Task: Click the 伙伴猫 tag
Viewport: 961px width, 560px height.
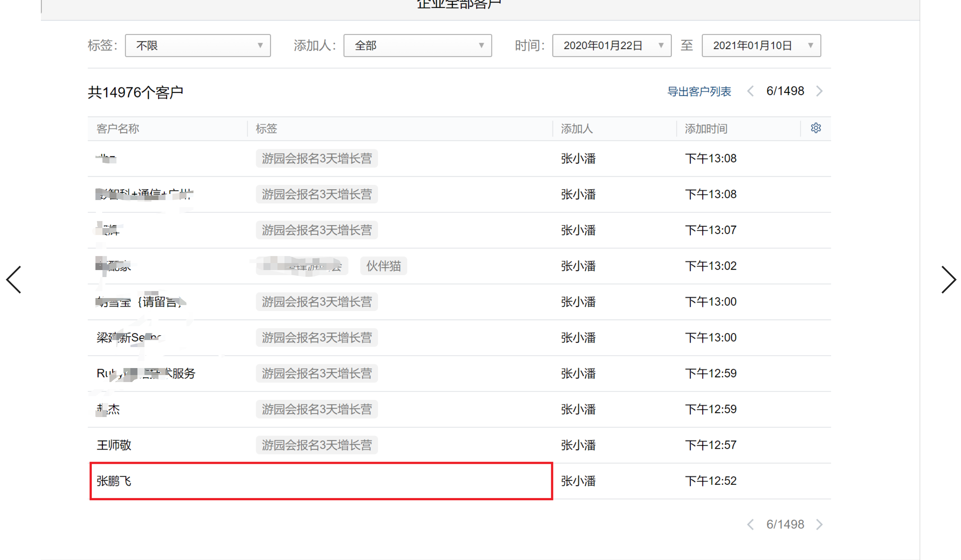Action: click(383, 266)
